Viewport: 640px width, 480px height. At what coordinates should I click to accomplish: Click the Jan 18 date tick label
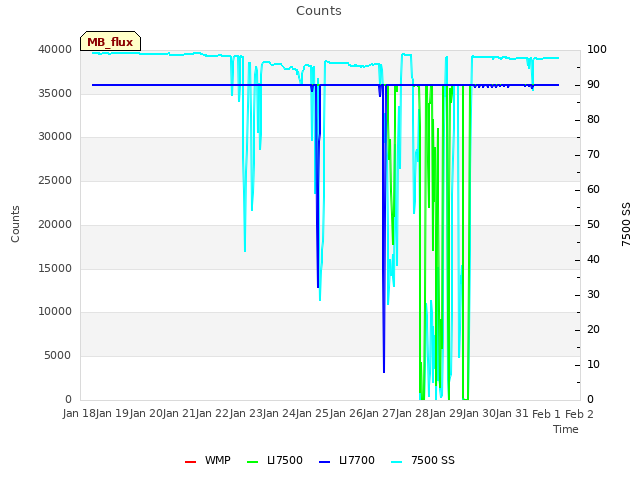coord(79,413)
